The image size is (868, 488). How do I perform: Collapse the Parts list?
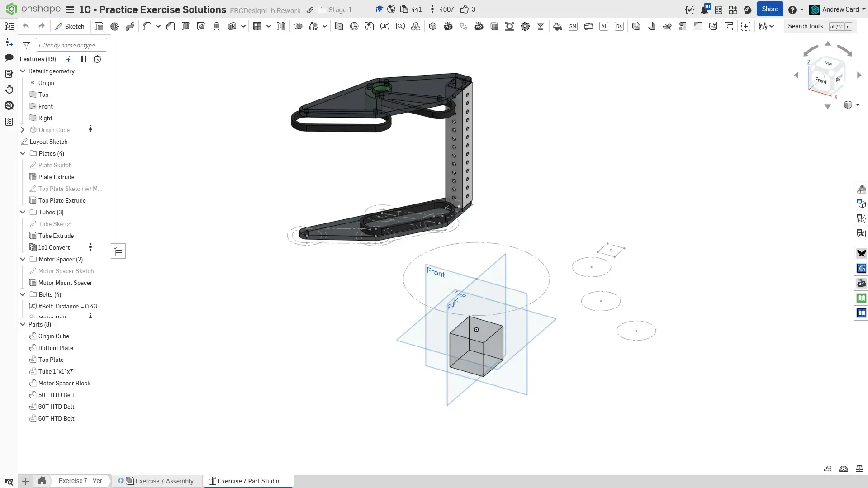pyautogui.click(x=23, y=324)
